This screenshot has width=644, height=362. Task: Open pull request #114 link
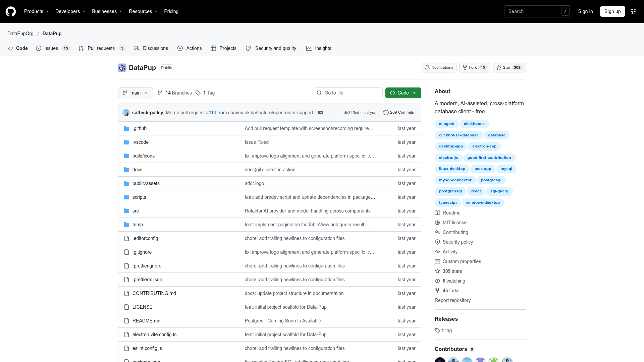211,113
